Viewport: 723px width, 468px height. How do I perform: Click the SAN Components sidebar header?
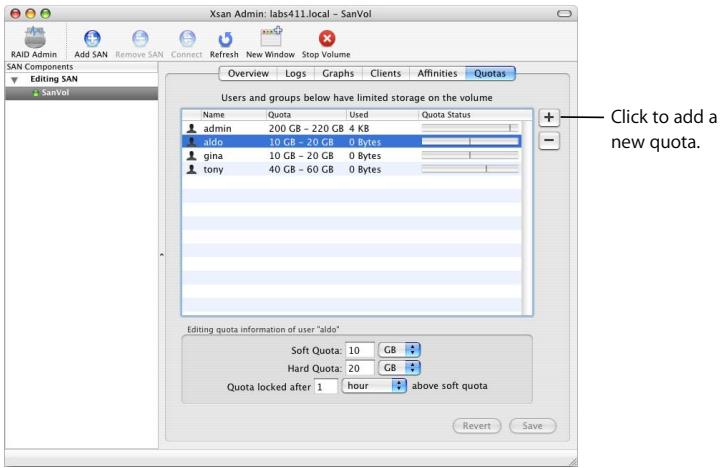81,67
